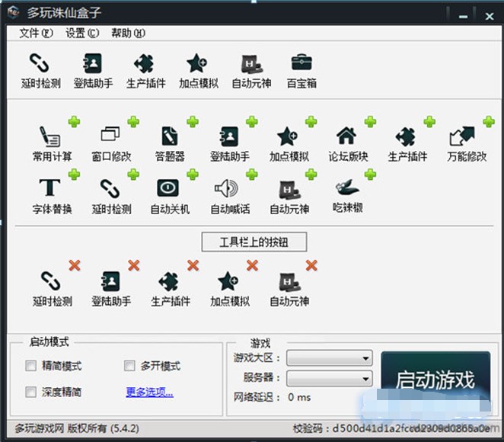504x442 pixels.
Task: Add 自动喊话 with its green plus
Action: (x=252, y=175)
